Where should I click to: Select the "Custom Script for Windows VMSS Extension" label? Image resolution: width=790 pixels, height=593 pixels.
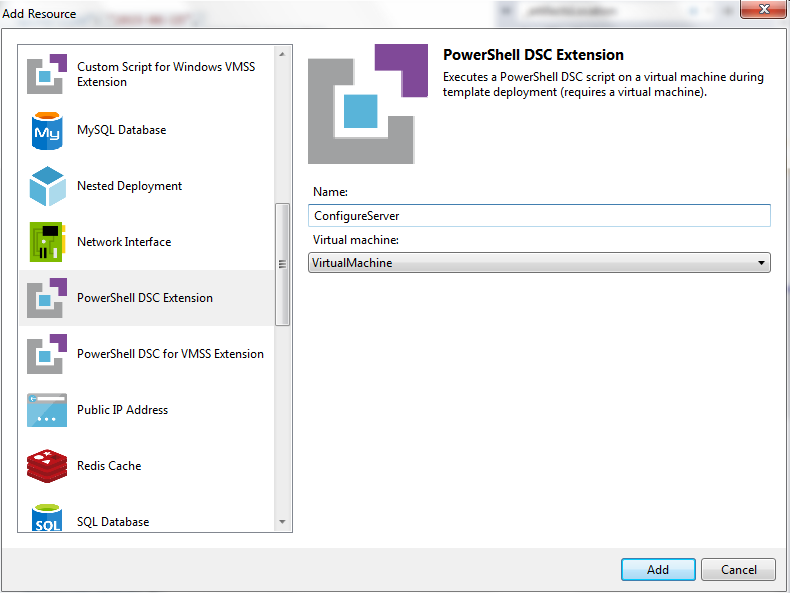pyautogui.click(x=166, y=74)
